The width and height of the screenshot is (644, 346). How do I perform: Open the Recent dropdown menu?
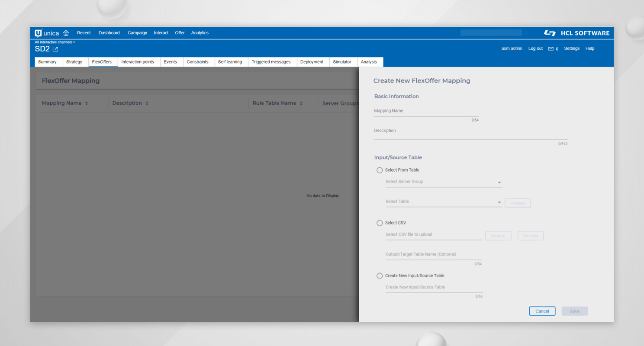coord(84,32)
